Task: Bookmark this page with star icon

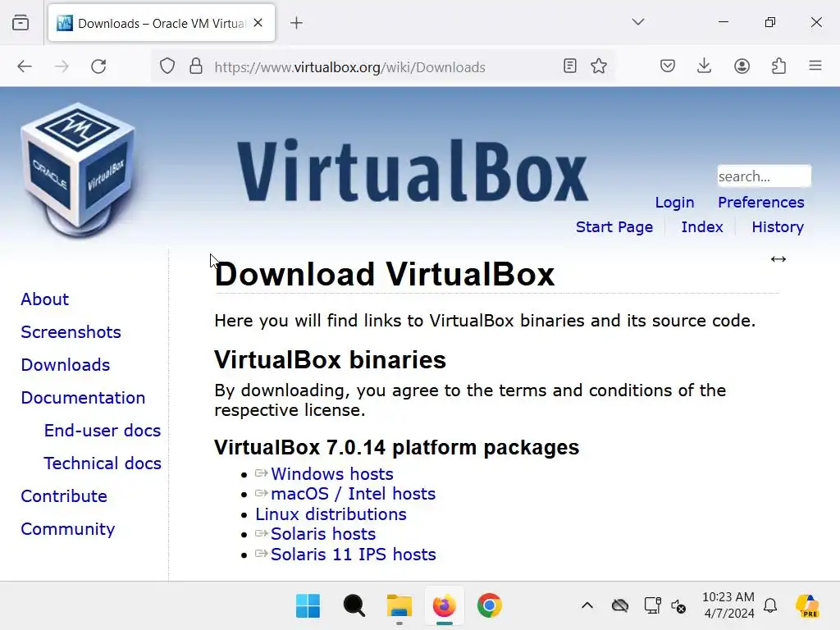Action: coord(598,66)
